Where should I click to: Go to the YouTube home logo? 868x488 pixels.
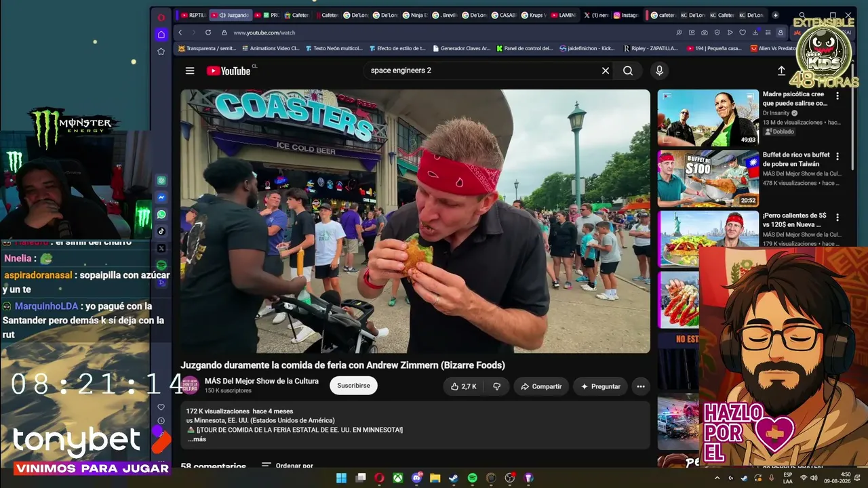click(229, 70)
